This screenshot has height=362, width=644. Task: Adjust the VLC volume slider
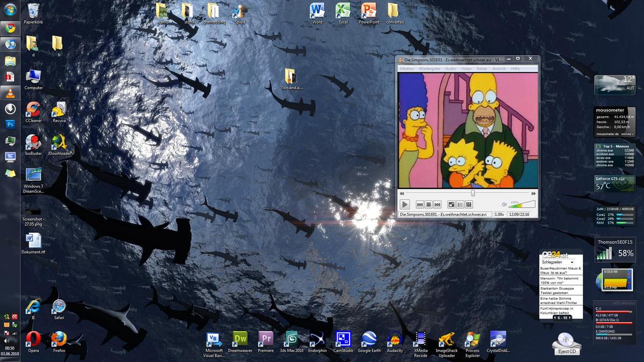point(522,204)
